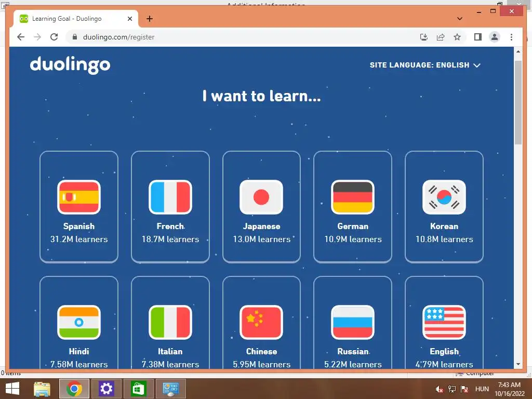Open a new browser tab
The image size is (532, 399).
tap(149, 19)
